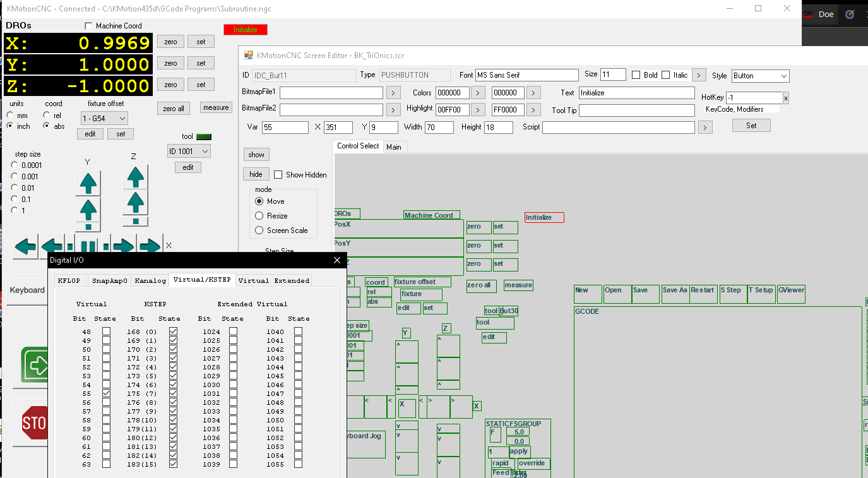Screen dimensions: 868x478
Task: Click the red STOP sign button
Action: tap(33, 423)
